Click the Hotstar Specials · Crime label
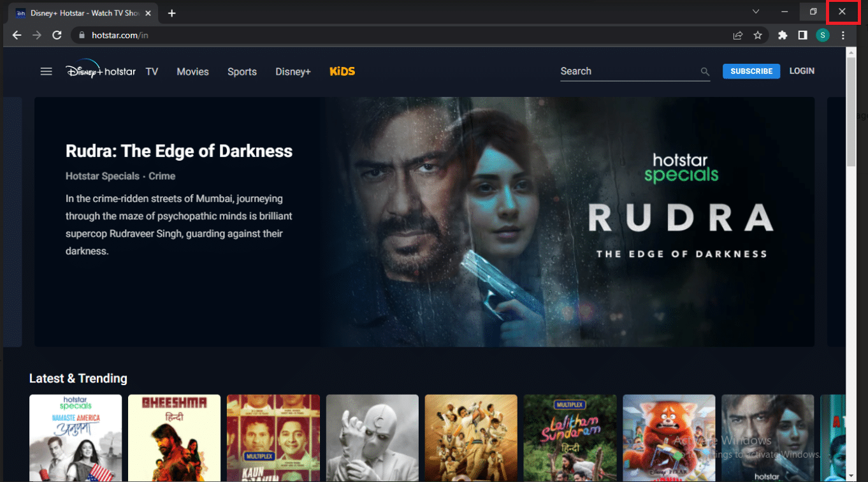Screen dimensions: 868x482 coord(120,176)
